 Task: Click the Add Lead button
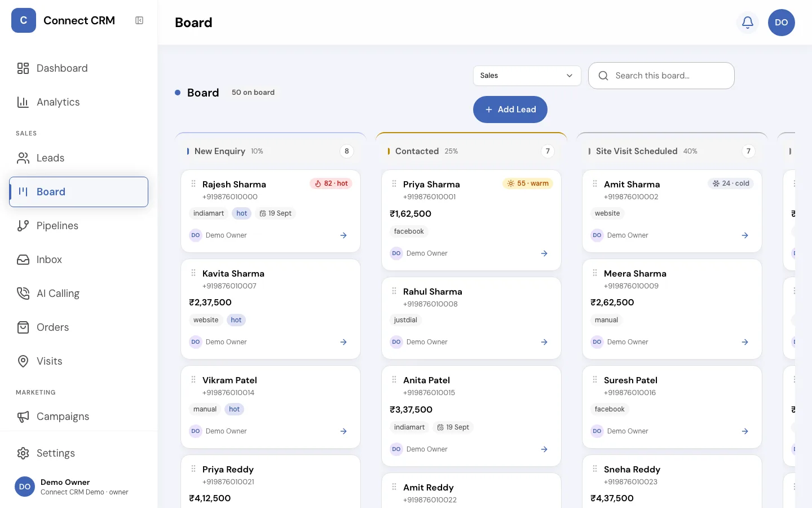[510, 110]
